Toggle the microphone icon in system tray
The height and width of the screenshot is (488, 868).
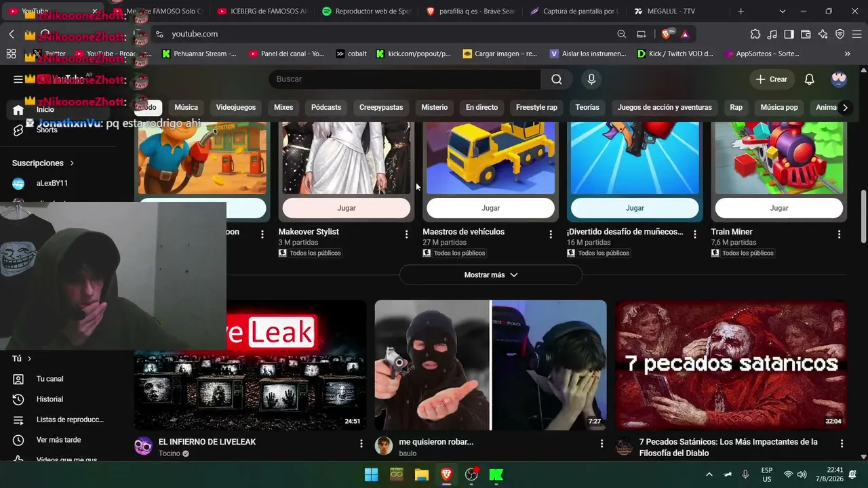click(x=745, y=474)
